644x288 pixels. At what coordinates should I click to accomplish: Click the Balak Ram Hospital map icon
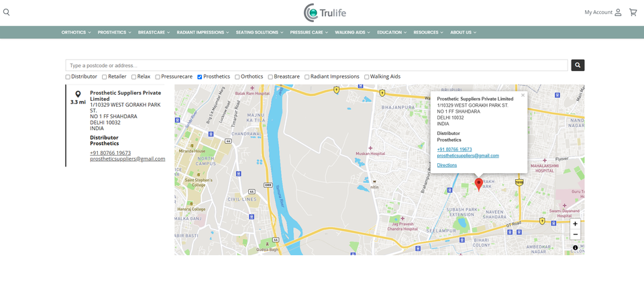[x=252, y=88]
